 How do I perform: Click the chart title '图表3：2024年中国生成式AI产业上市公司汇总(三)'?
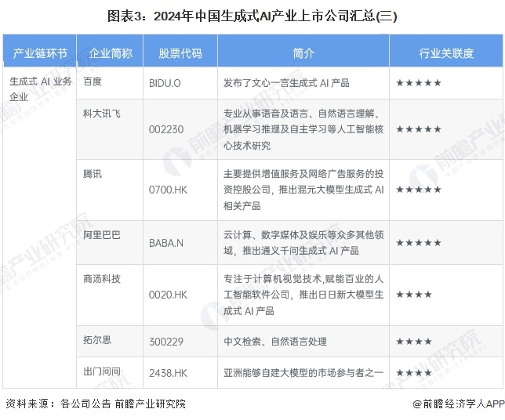(x=252, y=16)
